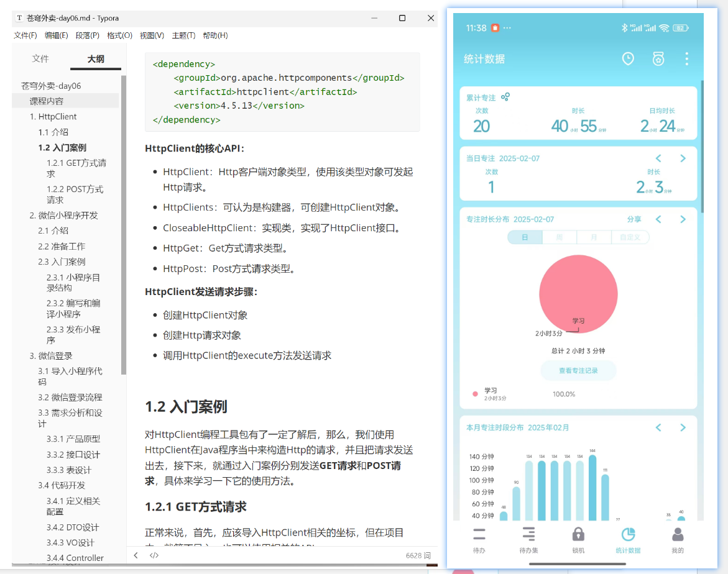Show previous month in 本月专注时段分布

pos(658,427)
